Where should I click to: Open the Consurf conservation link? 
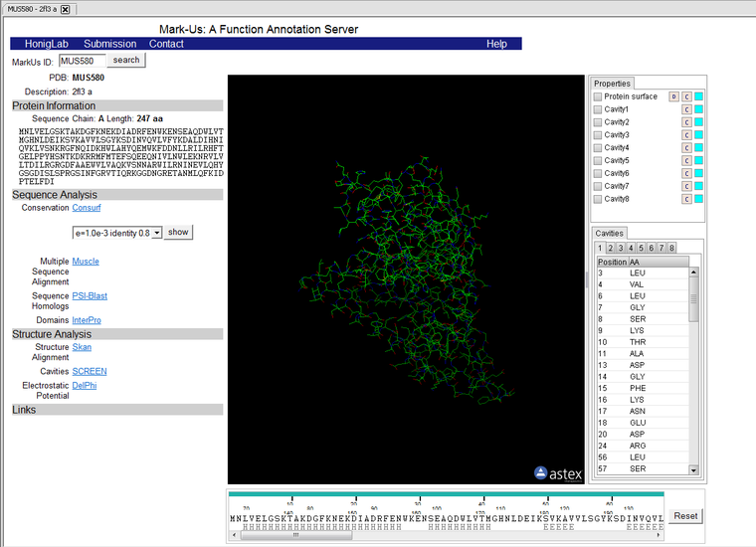point(87,208)
